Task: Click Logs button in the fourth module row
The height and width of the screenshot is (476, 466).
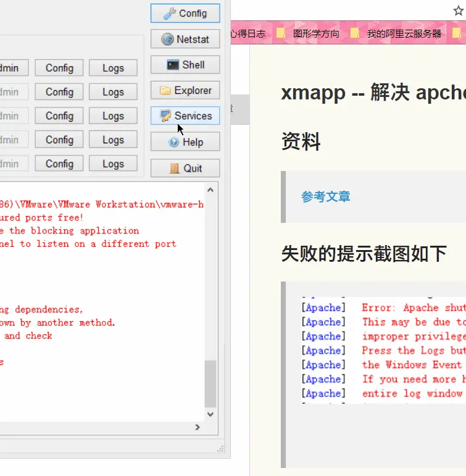Action: [113, 140]
